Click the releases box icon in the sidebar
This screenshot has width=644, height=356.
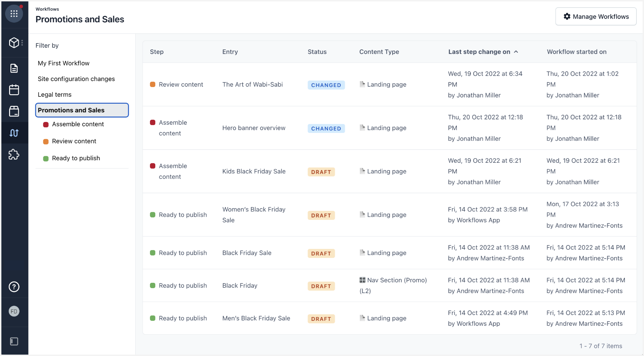[x=14, y=111]
